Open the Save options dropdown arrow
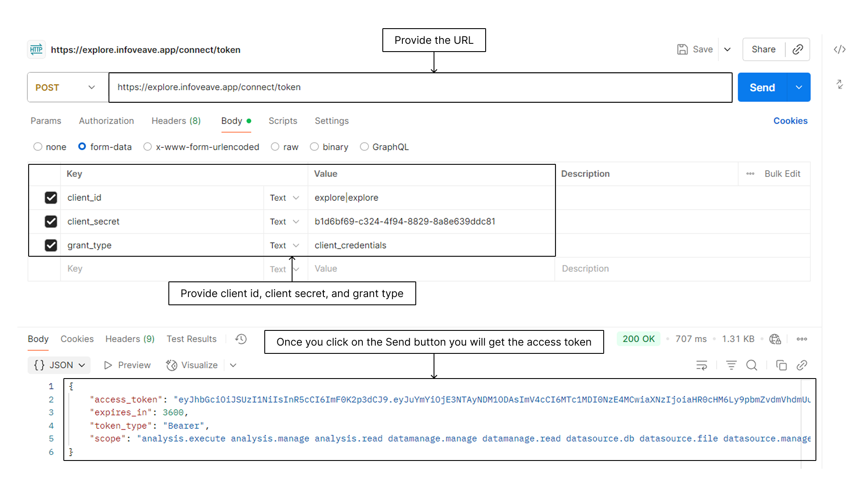The height and width of the screenshot is (503, 868). 727,49
